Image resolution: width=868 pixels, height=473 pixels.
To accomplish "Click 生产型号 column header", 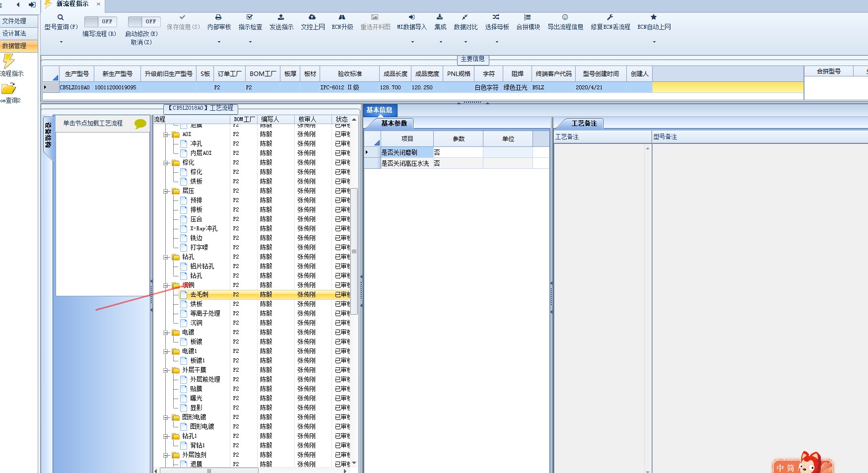I will point(77,73).
